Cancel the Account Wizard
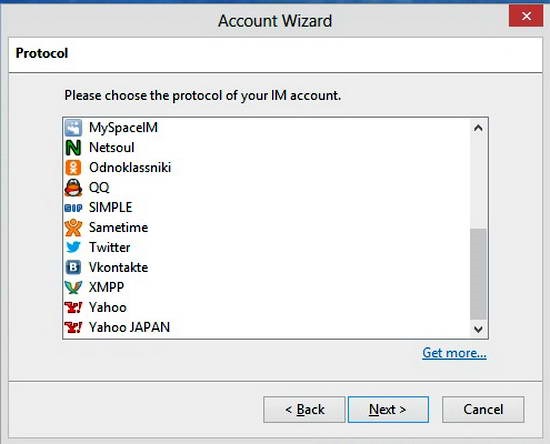Viewport: 550px width, 444px height. [x=483, y=409]
